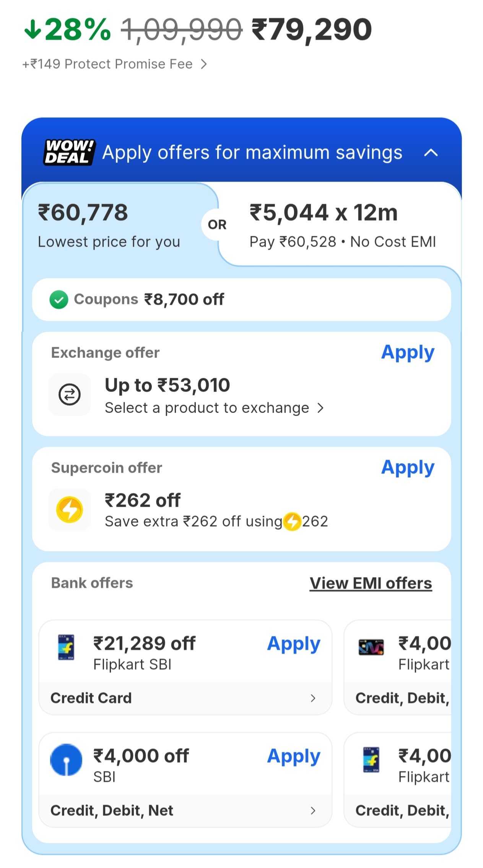Tap the yellow Supercoin lightning icon

pos(70,509)
